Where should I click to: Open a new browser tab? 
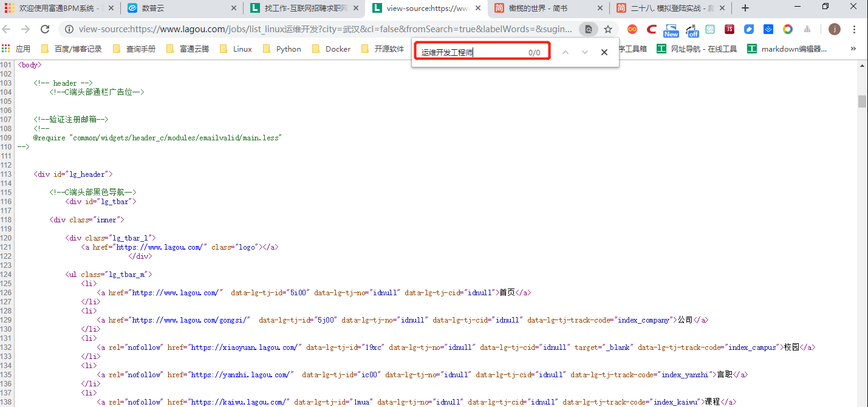745,8
